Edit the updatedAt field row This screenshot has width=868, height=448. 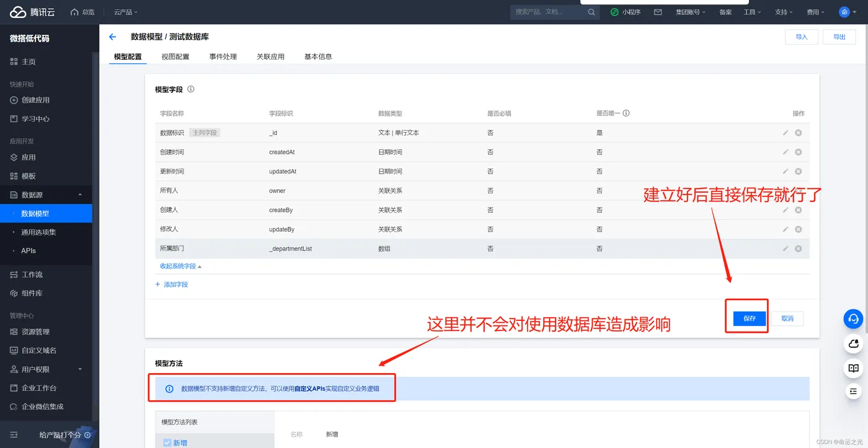pyautogui.click(x=786, y=171)
